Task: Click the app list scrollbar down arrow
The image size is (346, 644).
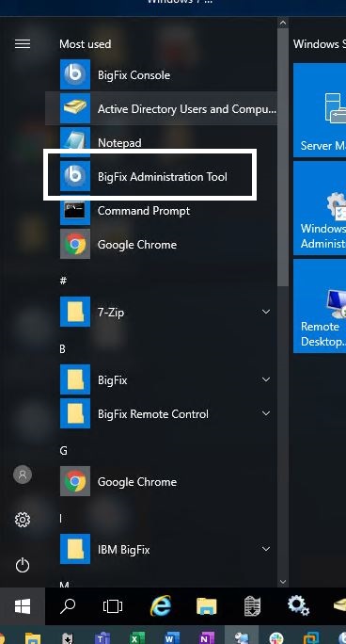Action: pyautogui.click(x=283, y=582)
